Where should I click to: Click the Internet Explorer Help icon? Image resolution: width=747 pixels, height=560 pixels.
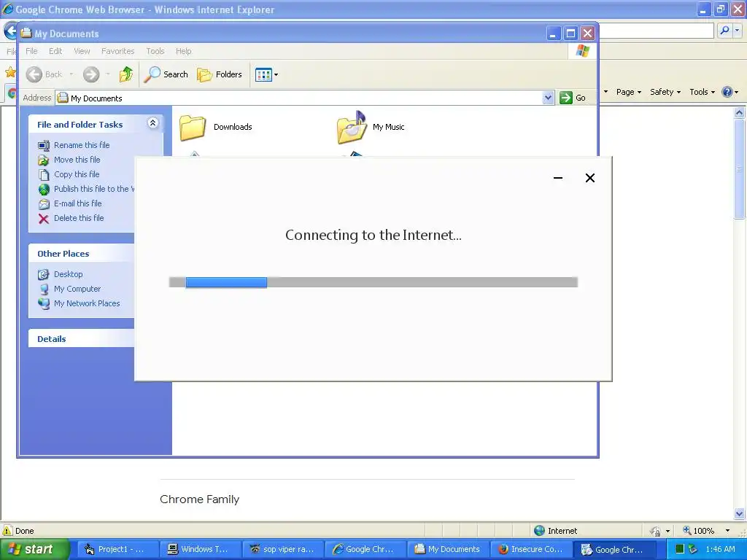[727, 92]
